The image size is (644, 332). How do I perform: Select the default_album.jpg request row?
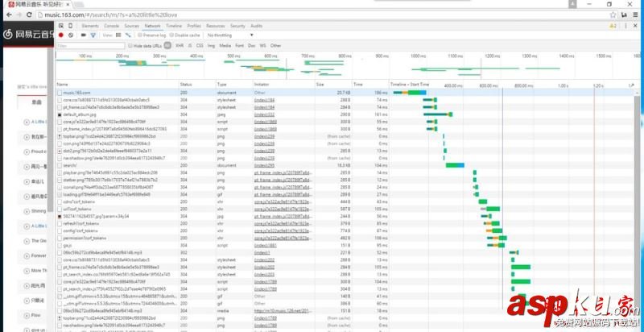point(345,114)
